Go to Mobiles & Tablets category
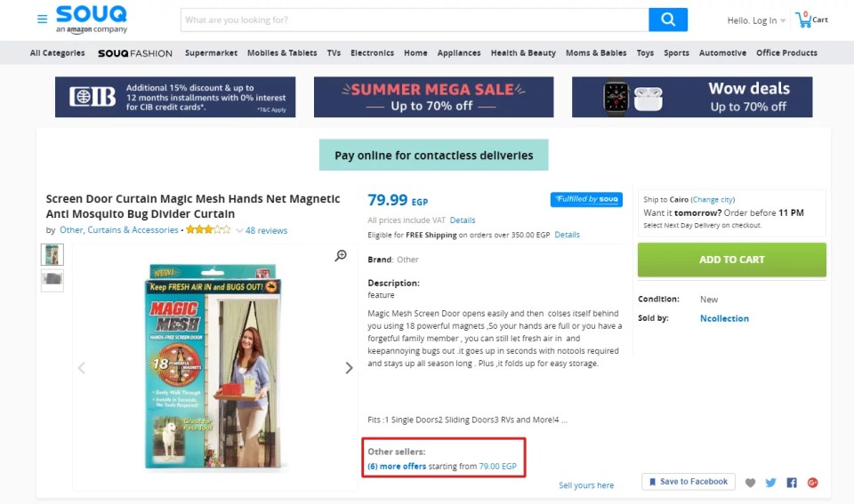This screenshot has width=854, height=504. tap(282, 53)
